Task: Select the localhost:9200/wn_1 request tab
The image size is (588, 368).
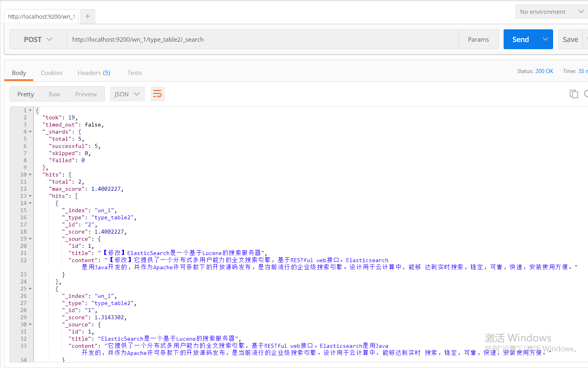Action: click(41, 16)
